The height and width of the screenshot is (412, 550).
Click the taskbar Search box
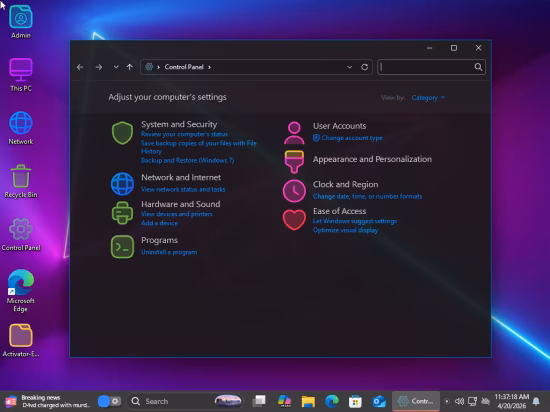coord(186,401)
